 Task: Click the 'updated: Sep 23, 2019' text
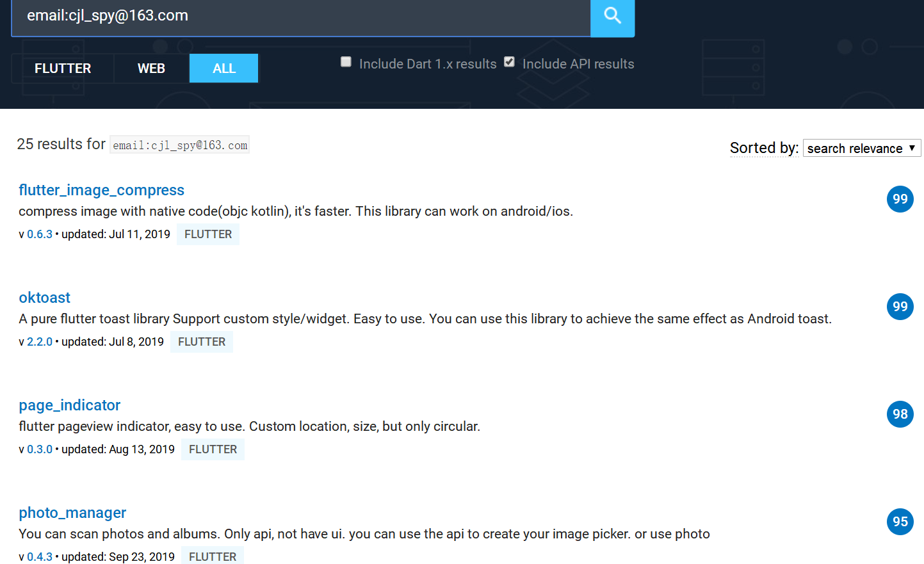tap(118, 557)
